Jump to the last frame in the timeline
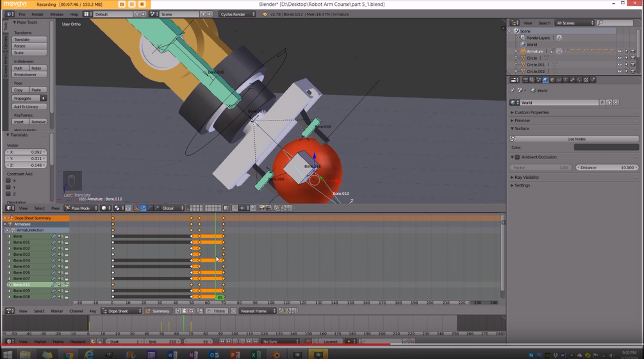 point(256,341)
